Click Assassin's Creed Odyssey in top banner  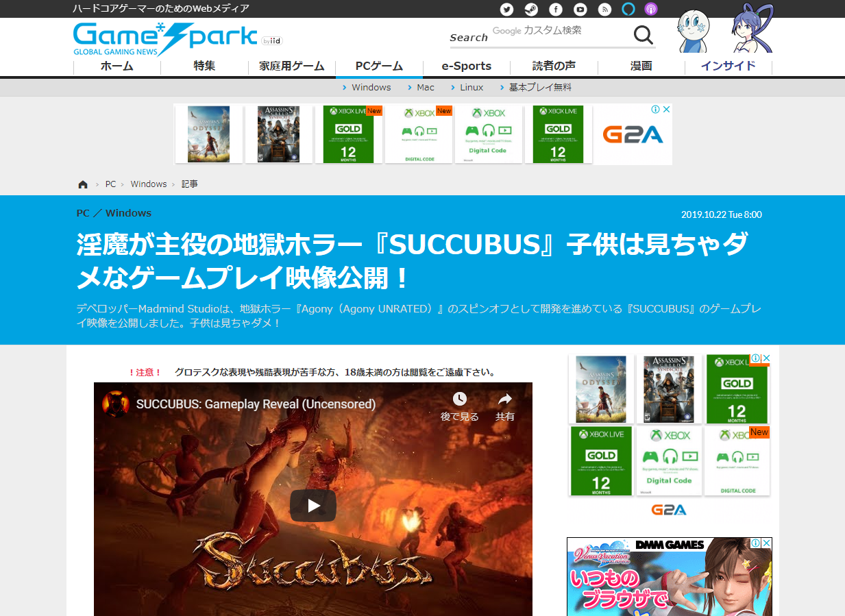(209, 134)
